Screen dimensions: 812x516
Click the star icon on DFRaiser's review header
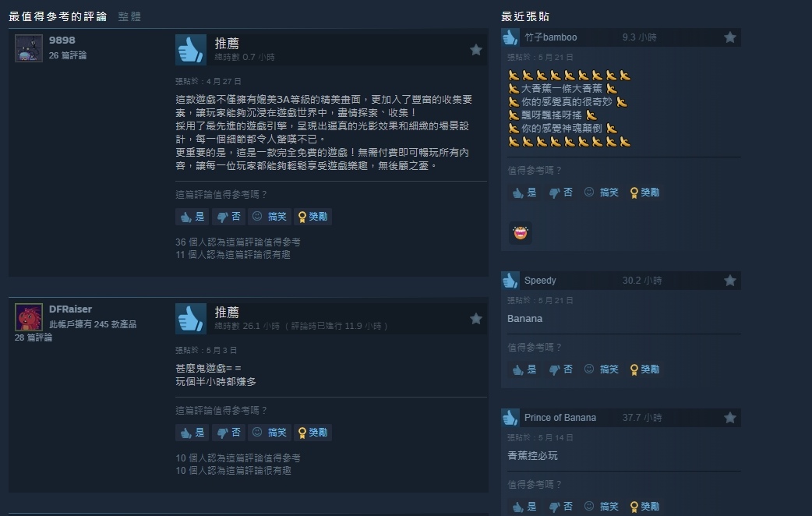[x=476, y=319]
